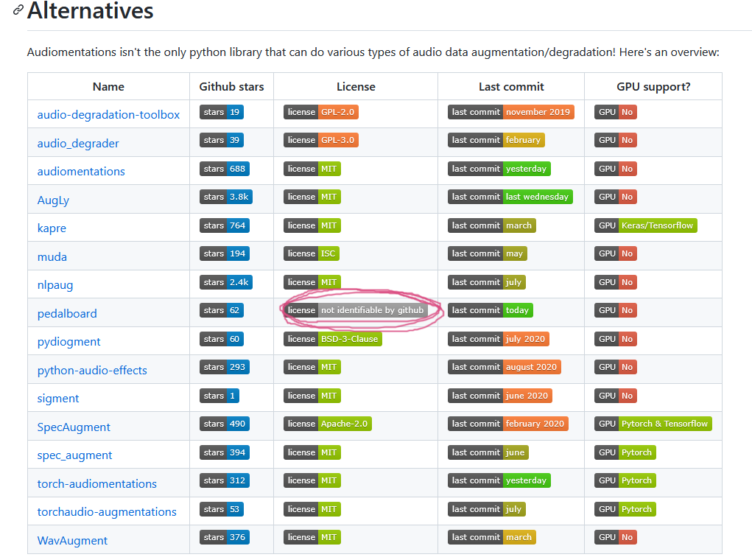Open the torchaudio-augmentations link
This screenshot has width=752, height=560.
[107, 512]
